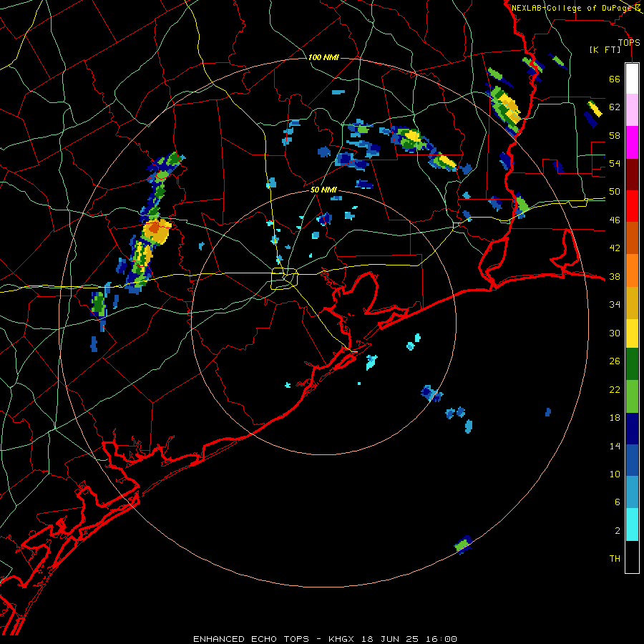Click the bright red legend swatch
Screen dimensions: 644x644
pyautogui.click(x=632, y=206)
